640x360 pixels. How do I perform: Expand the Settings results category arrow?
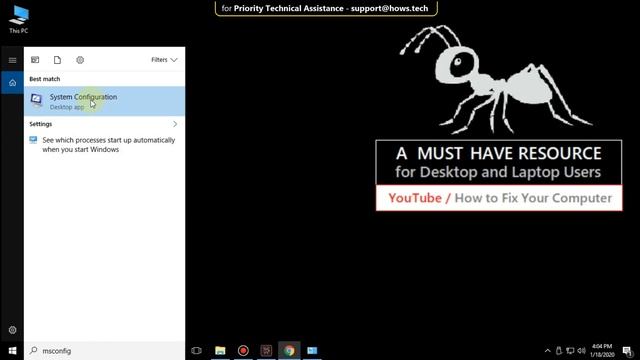coord(175,124)
